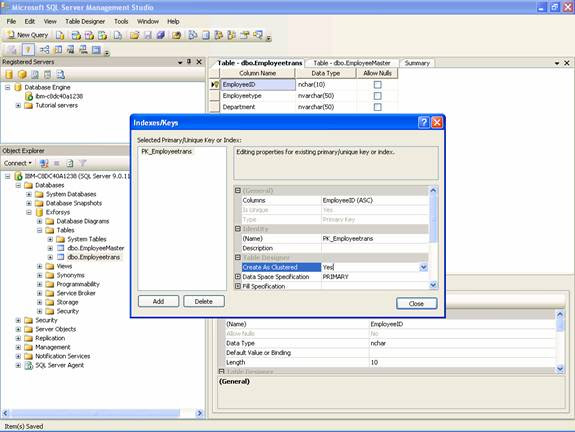
Task: Close the Registered Servers panel
Action: tap(199, 62)
